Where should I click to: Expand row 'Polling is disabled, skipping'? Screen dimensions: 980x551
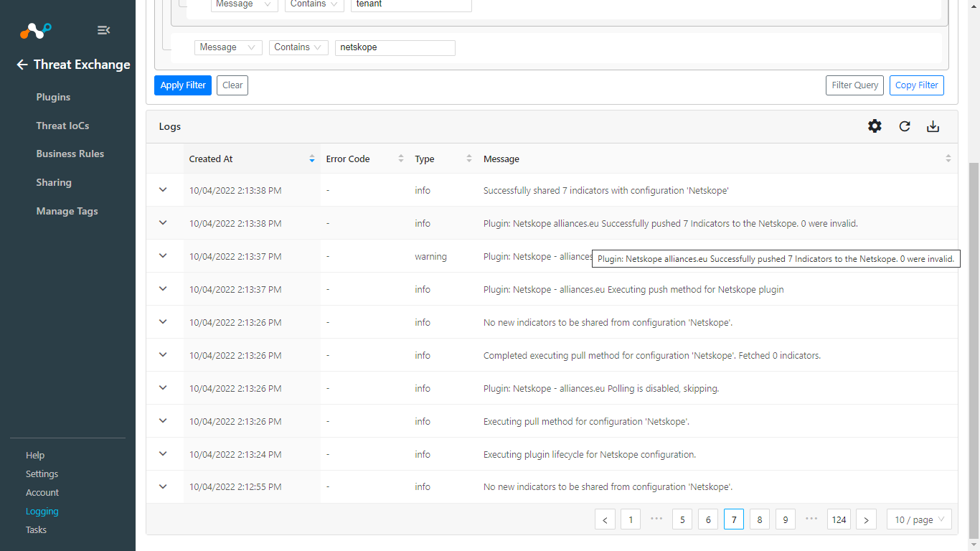(163, 388)
